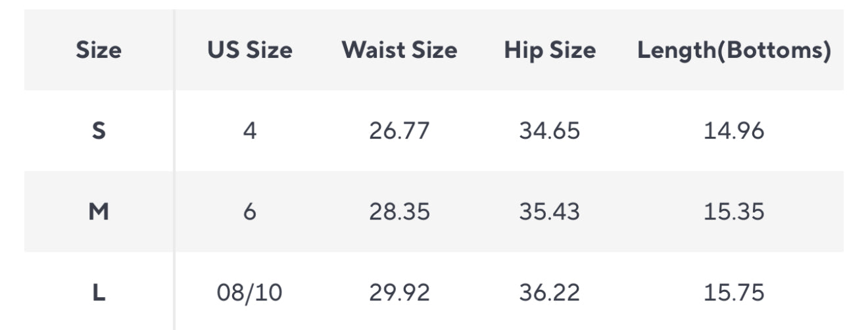Select the Hip Size header cell
868x330 pixels.
coord(550,51)
